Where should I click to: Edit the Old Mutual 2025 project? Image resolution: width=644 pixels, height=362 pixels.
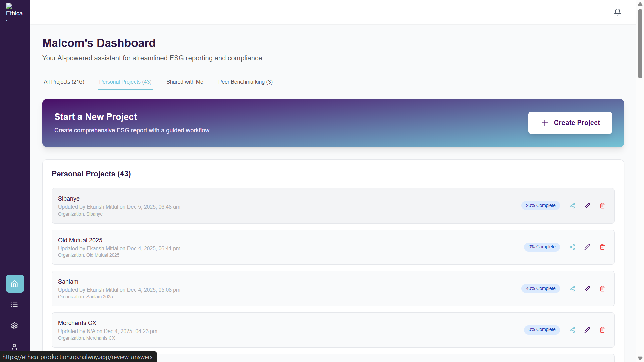[x=587, y=247]
